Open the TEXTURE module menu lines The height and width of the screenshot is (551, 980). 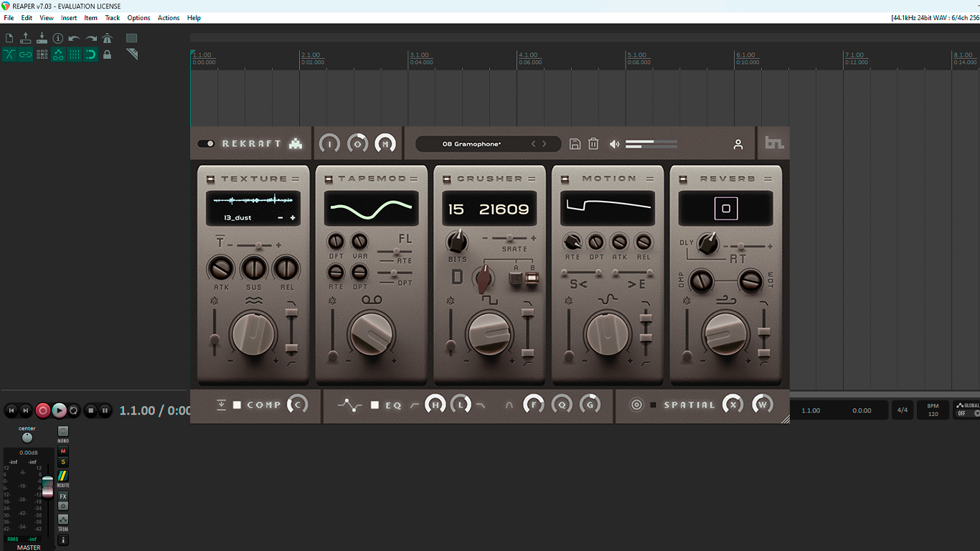pos(295,179)
